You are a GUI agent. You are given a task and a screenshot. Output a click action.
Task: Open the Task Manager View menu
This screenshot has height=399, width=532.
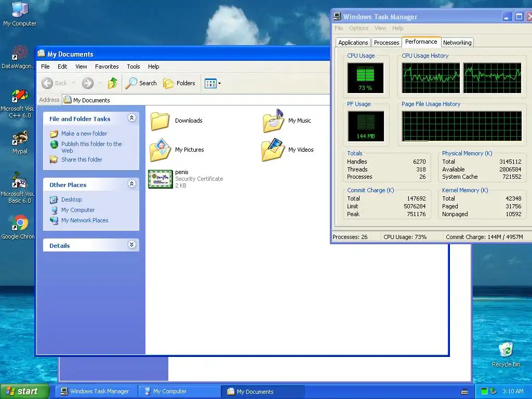380,28
